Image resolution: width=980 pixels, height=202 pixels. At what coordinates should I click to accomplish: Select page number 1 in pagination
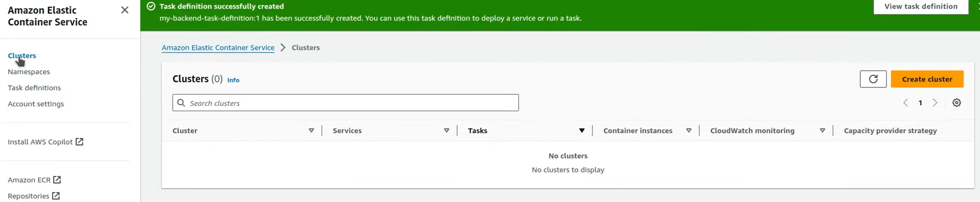tap(920, 103)
